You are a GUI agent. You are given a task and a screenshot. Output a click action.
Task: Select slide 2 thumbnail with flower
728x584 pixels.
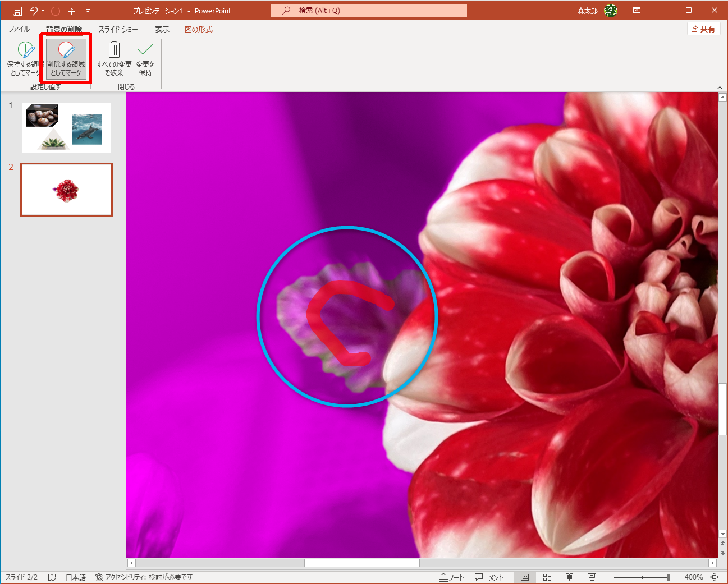[x=66, y=190]
